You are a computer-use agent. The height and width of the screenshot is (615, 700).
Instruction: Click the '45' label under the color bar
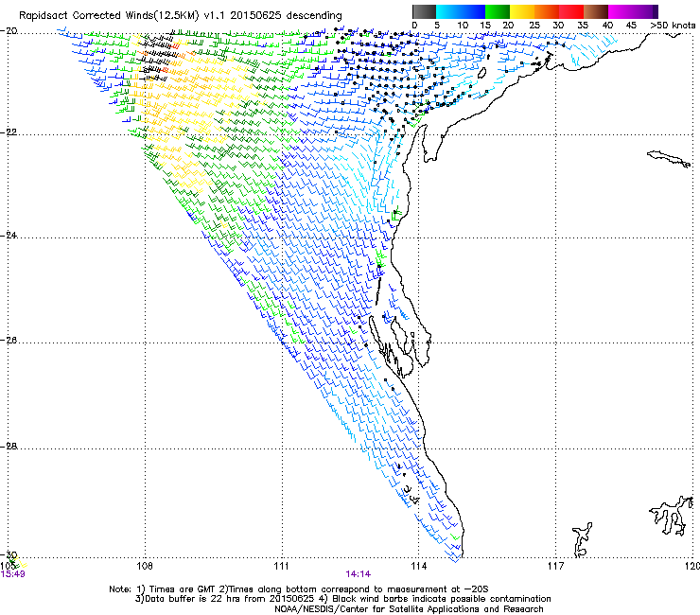tap(631, 25)
